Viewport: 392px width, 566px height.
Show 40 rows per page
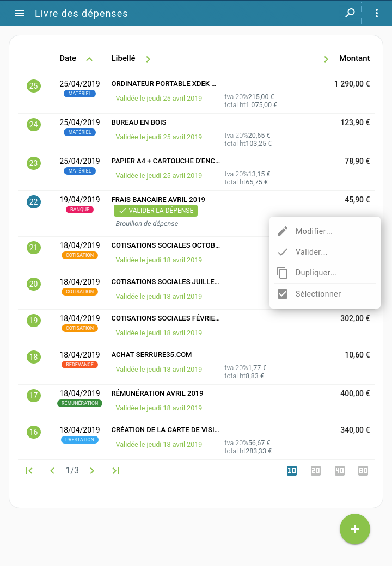click(x=340, y=471)
